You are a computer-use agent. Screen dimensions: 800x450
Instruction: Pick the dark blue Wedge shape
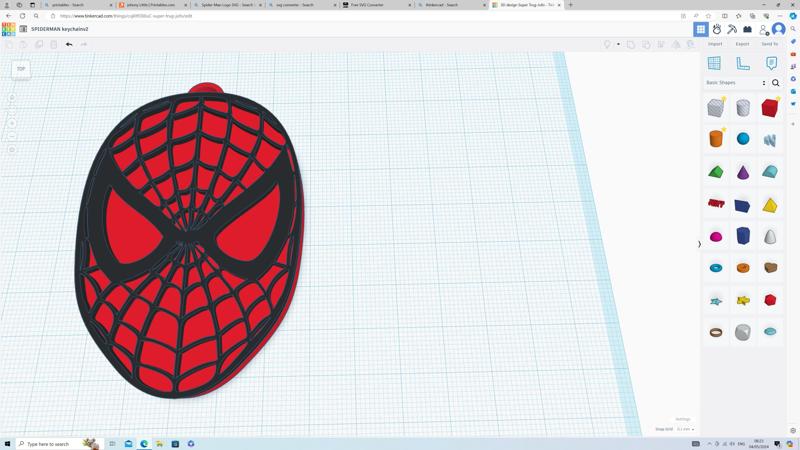742,205
